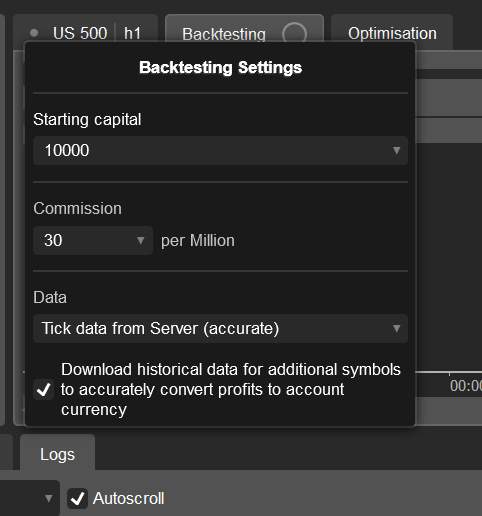Open the Logs tab
The image size is (482, 516).
point(57,454)
